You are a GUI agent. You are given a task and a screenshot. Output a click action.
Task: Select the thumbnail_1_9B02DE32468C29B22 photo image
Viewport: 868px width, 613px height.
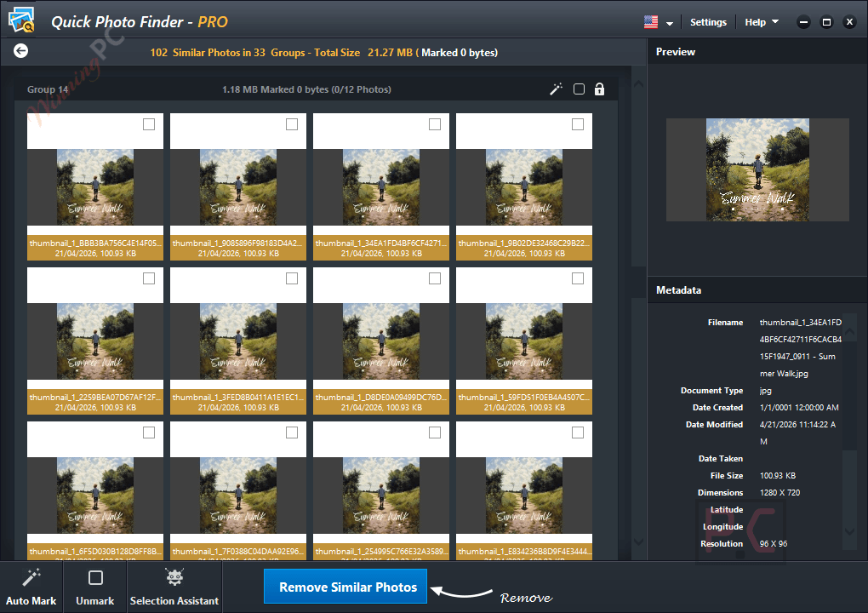[523, 187]
